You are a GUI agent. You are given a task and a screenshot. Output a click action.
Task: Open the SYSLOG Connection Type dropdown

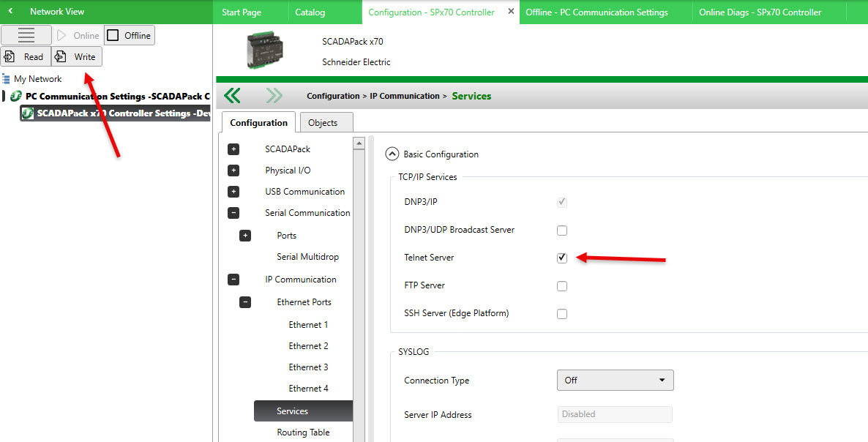[x=615, y=380]
